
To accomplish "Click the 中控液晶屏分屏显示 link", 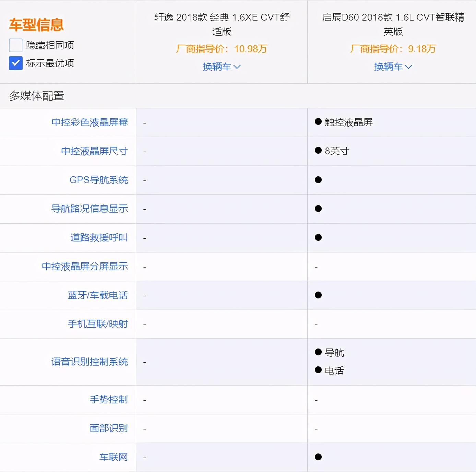I will [85, 267].
